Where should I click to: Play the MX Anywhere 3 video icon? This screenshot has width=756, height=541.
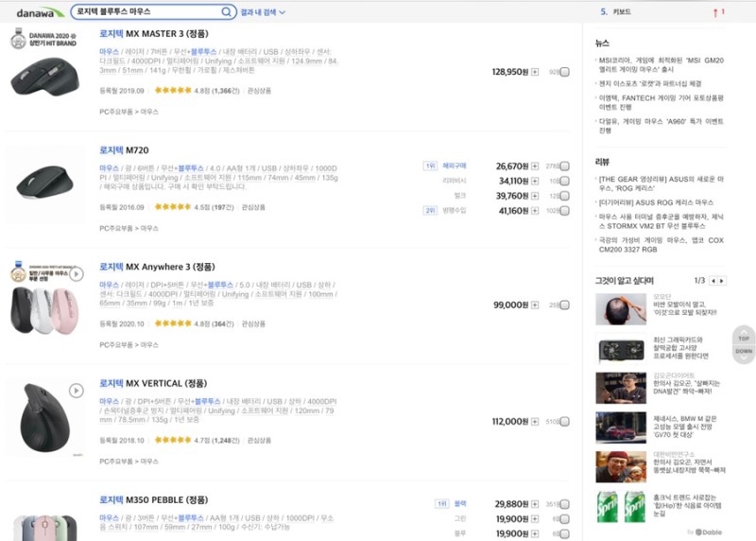pyautogui.click(x=77, y=274)
